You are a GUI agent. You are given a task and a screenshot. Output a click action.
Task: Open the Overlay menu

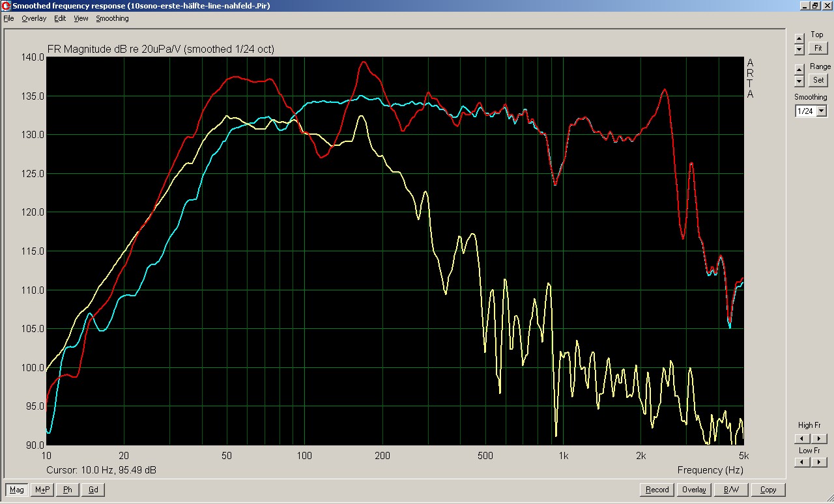pyautogui.click(x=34, y=18)
